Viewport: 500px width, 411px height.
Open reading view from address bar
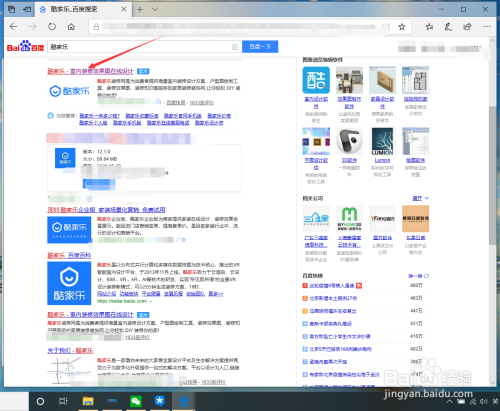point(385,27)
